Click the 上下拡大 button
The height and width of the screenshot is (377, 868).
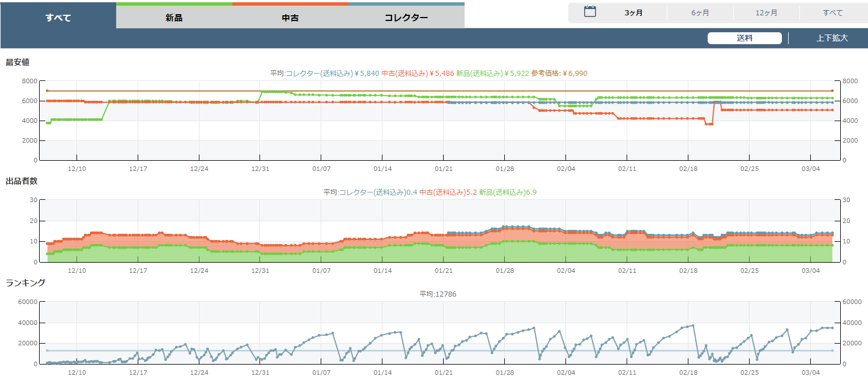[x=832, y=38]
